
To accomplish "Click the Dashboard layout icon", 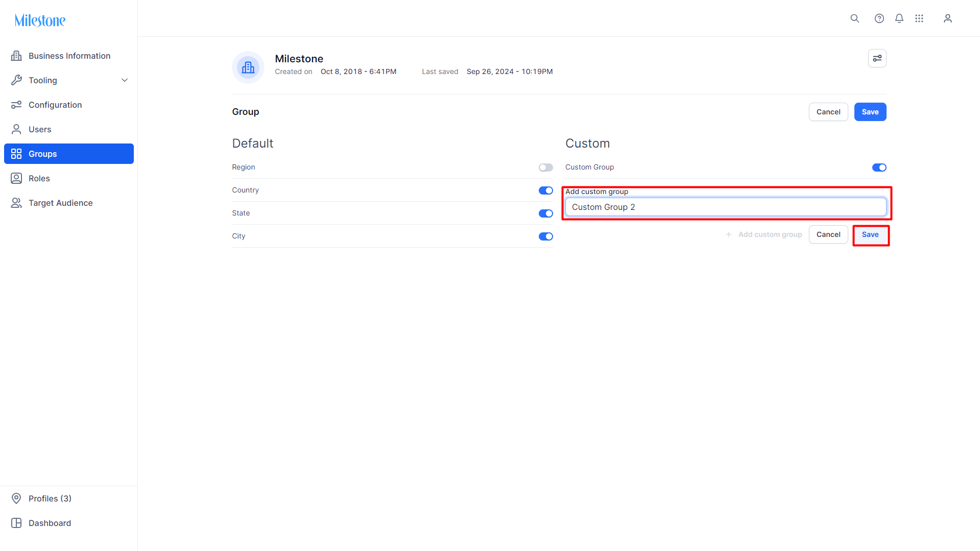I will (16, 523).
